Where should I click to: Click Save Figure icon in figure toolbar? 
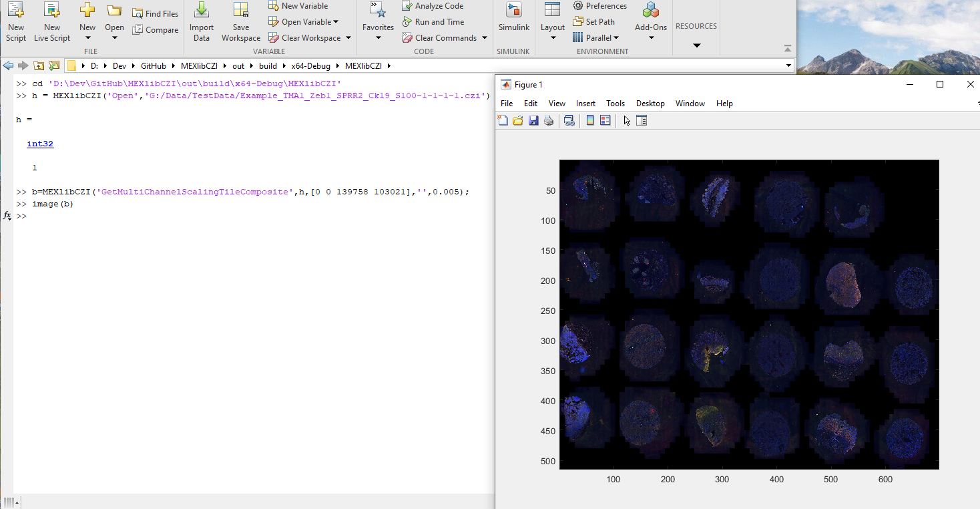[533, 120]
